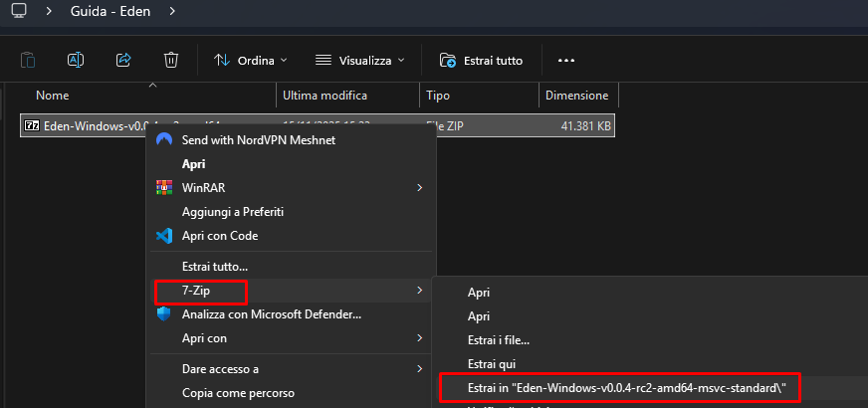This screenshot has width=868, height=408.
Task: Click the Visual Studio Code icon
Action: 164,236
